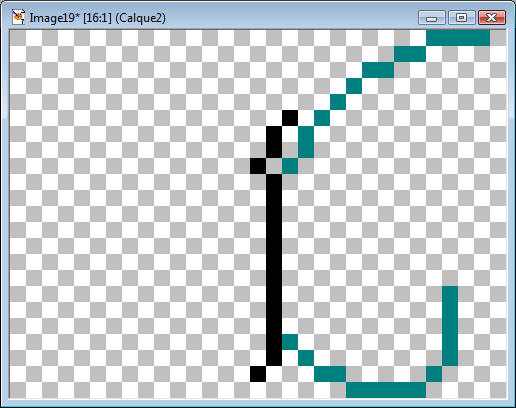Click the short teal horizontal segment left of the bottom bar
The width and height of the screenshot is (516, 408).
point(330,374)
